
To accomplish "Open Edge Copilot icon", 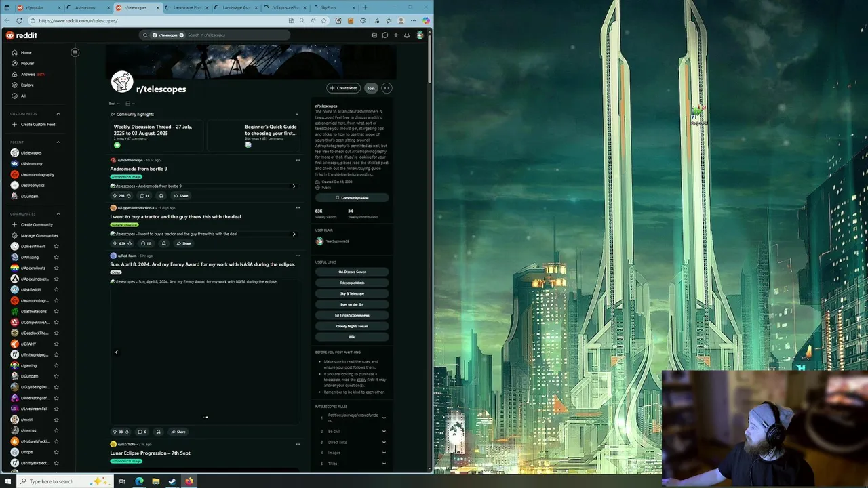I will [426, 20].
